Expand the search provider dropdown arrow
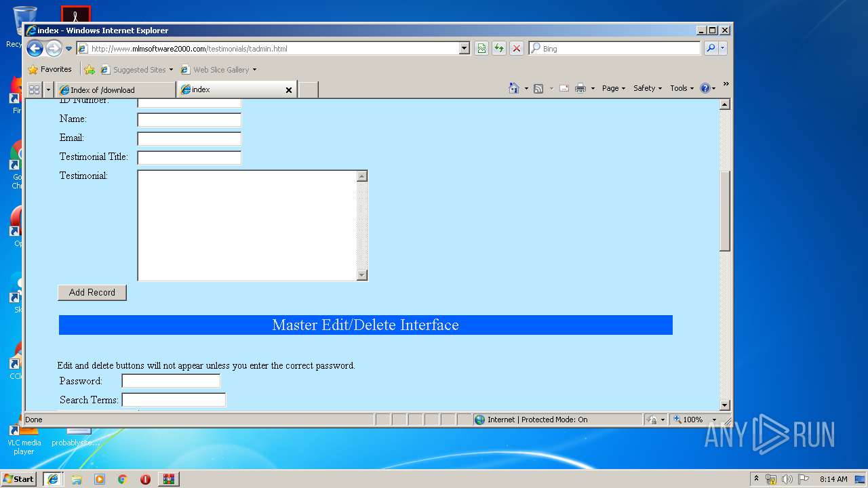 coord(723,48)
